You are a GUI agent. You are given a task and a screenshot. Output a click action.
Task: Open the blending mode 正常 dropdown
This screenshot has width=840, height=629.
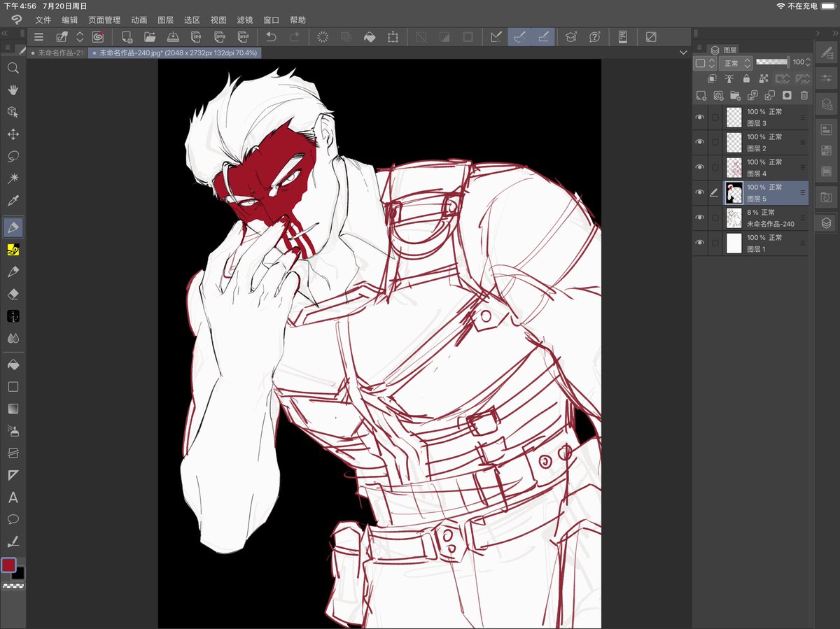[736, 63]
